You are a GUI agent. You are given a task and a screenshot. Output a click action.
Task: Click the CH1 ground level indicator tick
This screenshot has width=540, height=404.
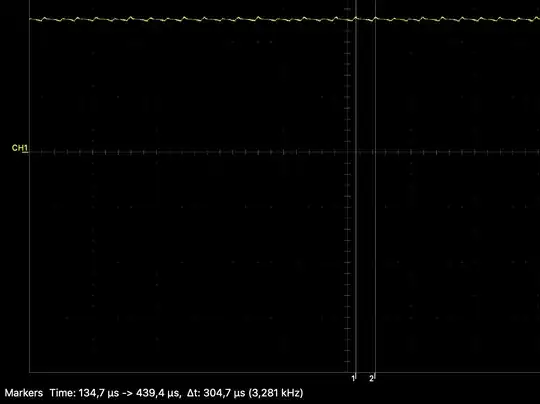[x=25, y=152]
